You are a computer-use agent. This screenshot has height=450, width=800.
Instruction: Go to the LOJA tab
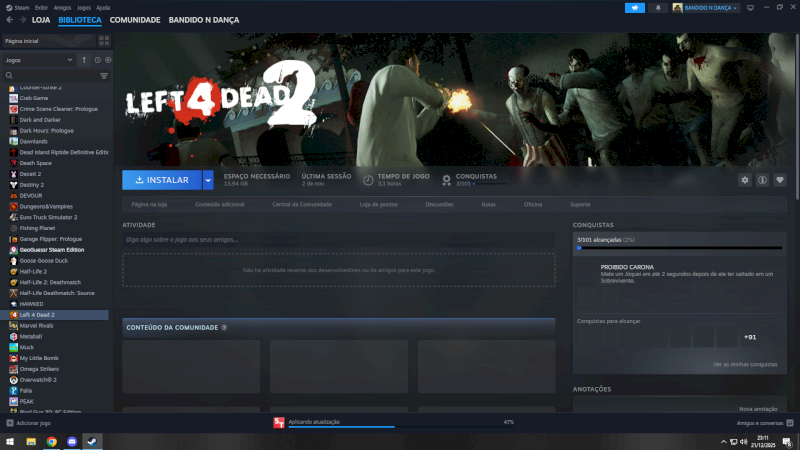pos(41,20)
